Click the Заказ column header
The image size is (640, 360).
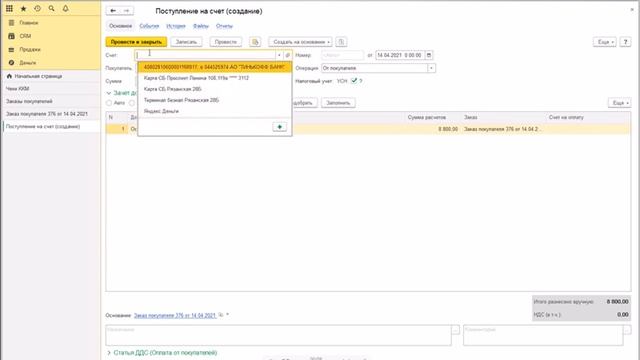point(471,117)
